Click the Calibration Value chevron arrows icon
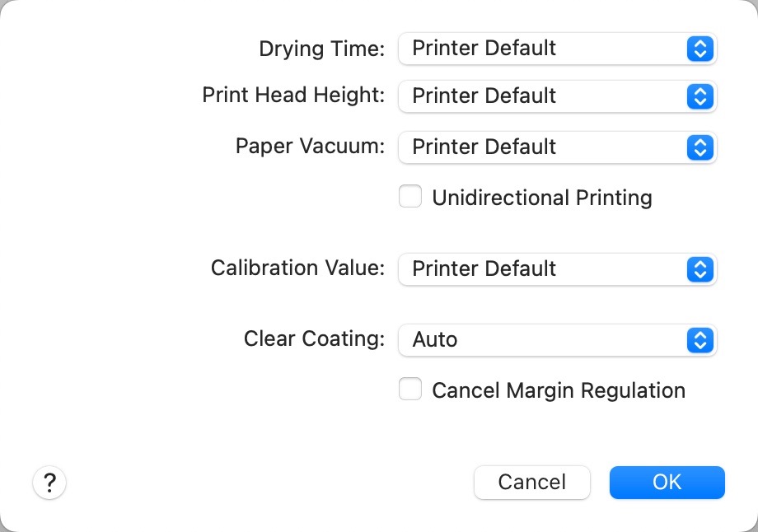 (x=698, y=269)
